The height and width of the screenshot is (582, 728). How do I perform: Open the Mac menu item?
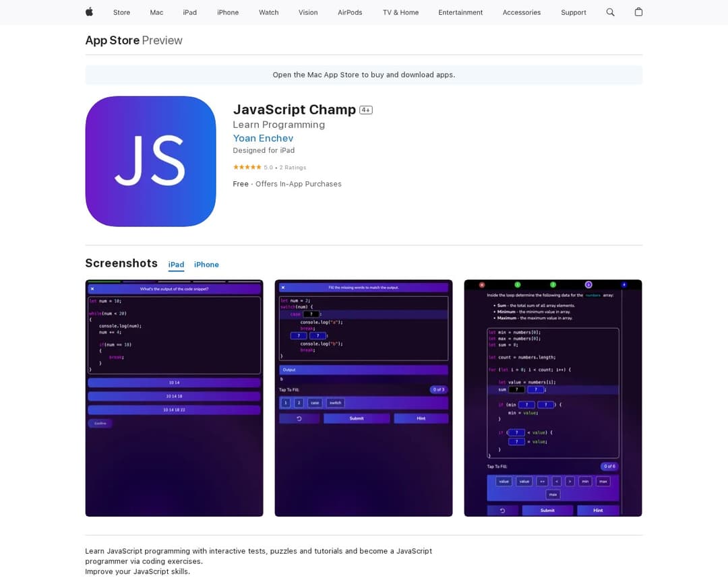tap(156, 13)
